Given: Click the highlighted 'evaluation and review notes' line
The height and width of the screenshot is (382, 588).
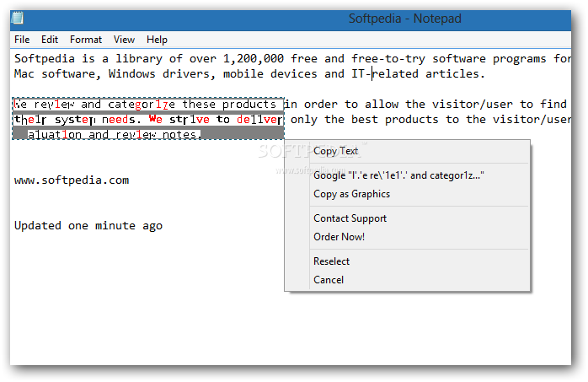Looking at the screenshot, I should [x=115, y=135].
